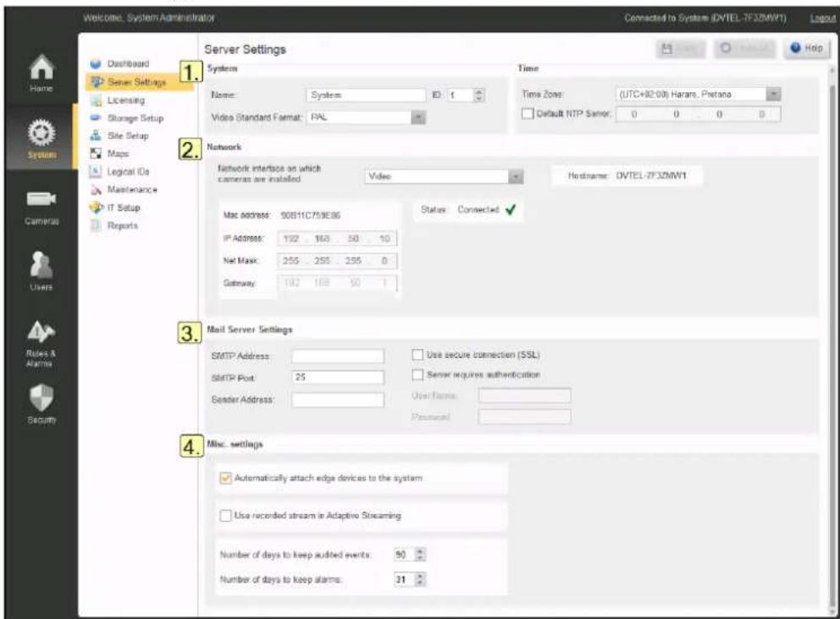840x619 pixels.
Task: Select Licensing in the system menu
Action: (x=126, y=100)
